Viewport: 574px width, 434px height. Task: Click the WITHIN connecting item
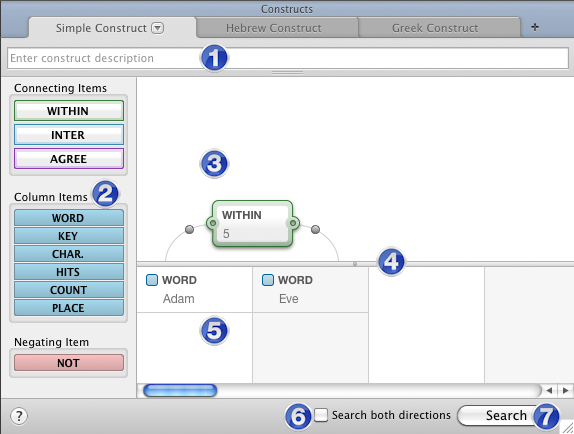69,111
